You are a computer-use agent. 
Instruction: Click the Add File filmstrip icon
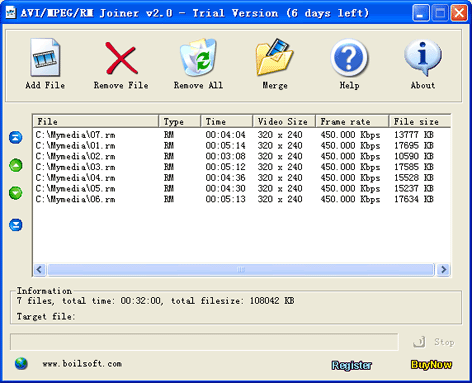45,57
